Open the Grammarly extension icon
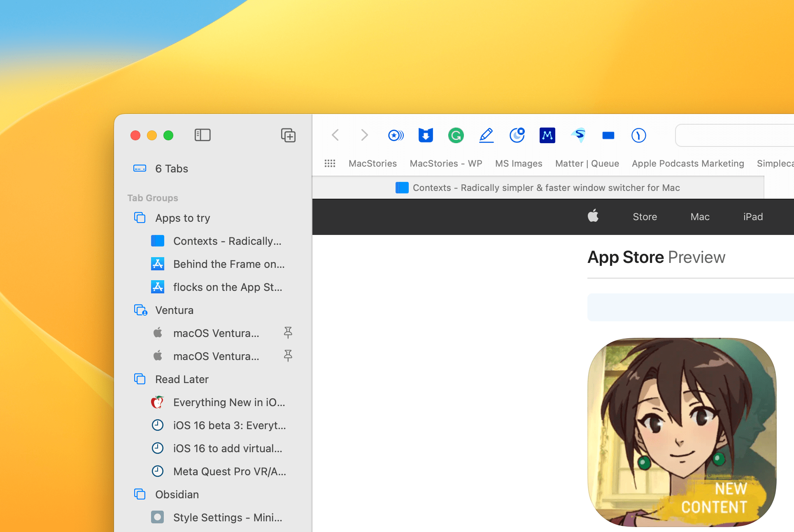 [456, 135]
